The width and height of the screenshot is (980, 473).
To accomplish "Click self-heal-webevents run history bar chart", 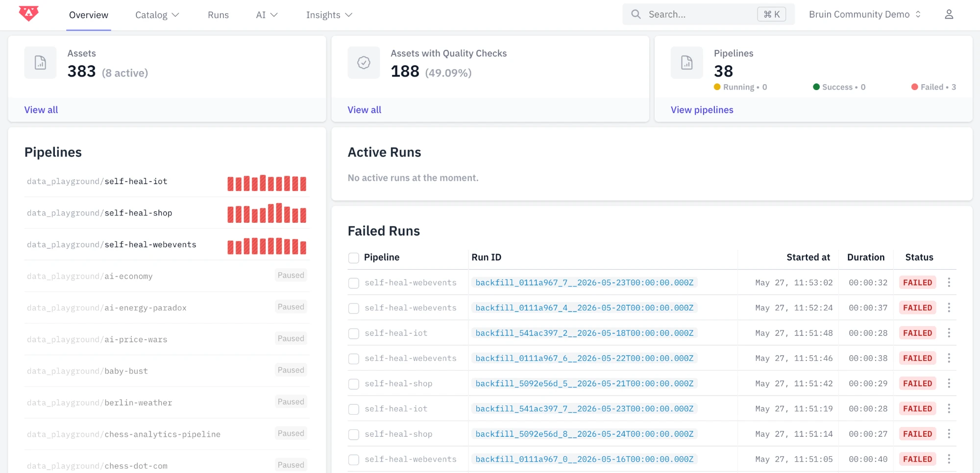I will point(267,246).
